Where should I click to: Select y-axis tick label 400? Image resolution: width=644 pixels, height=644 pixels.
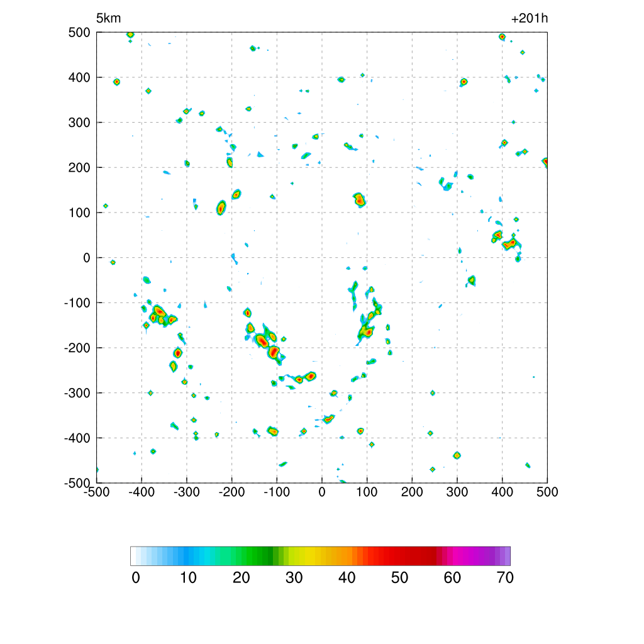click(x=79, y=77)
